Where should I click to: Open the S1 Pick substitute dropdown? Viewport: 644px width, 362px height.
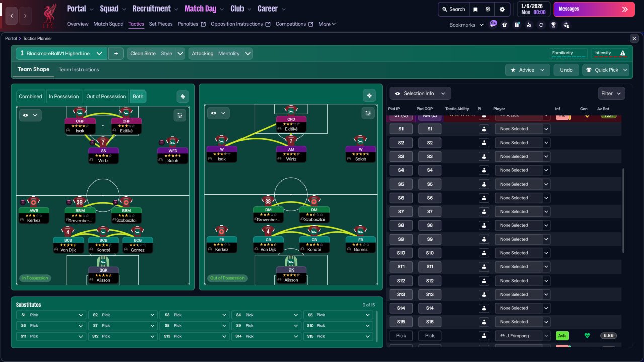(50, 315)
